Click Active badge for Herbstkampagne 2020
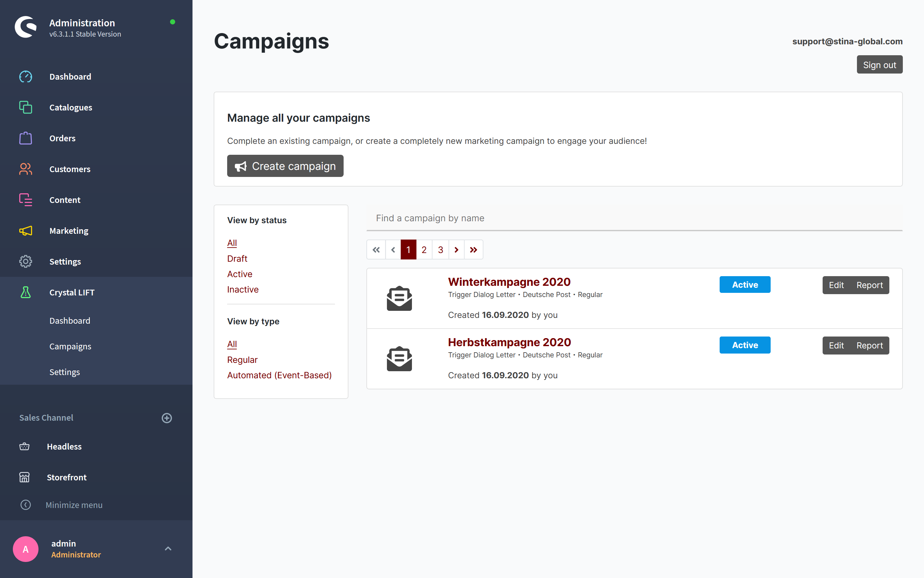This screenshot has width=924, height=578. point(745,345)
